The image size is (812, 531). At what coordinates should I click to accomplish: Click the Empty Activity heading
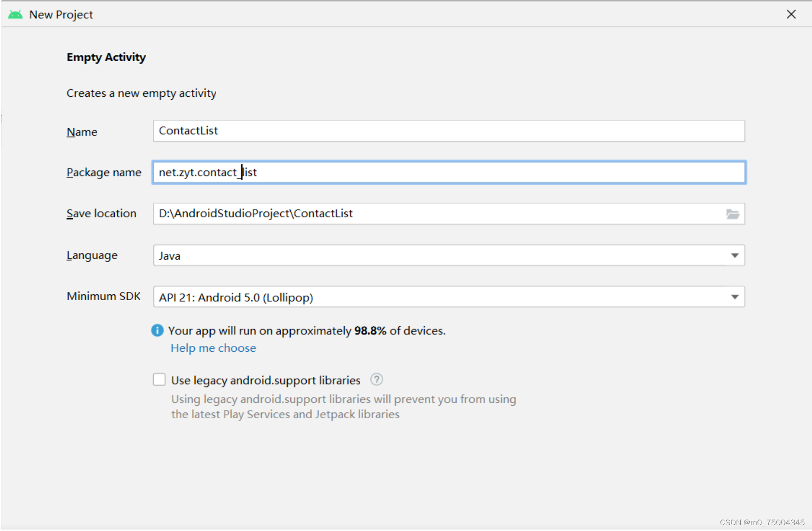pyautogui.click(x=106, y=57)
